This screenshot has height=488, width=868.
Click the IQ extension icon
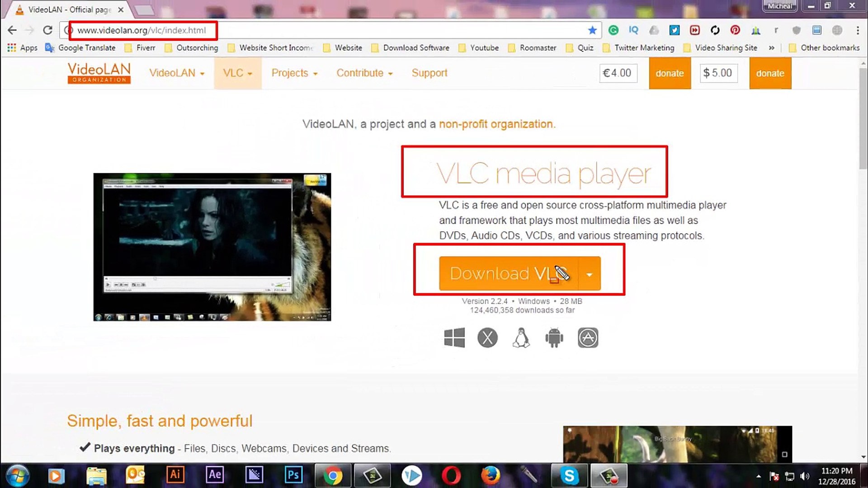633,30
